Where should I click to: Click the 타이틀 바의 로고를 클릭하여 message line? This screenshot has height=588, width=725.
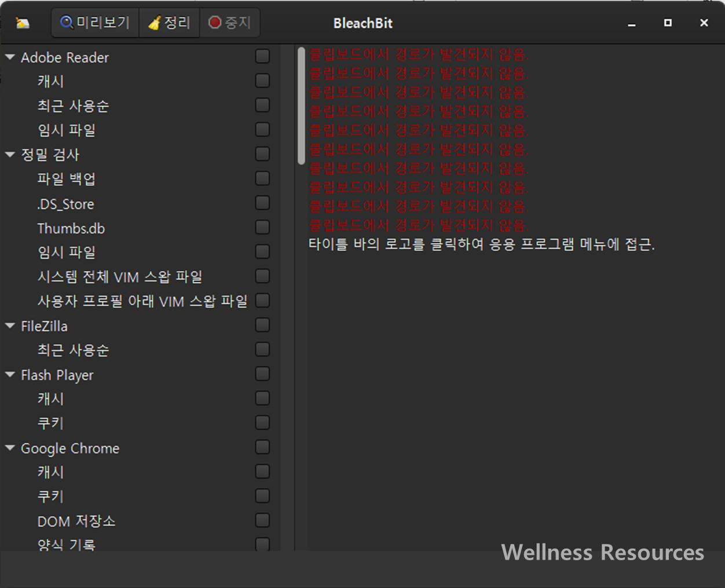point(482,244)
